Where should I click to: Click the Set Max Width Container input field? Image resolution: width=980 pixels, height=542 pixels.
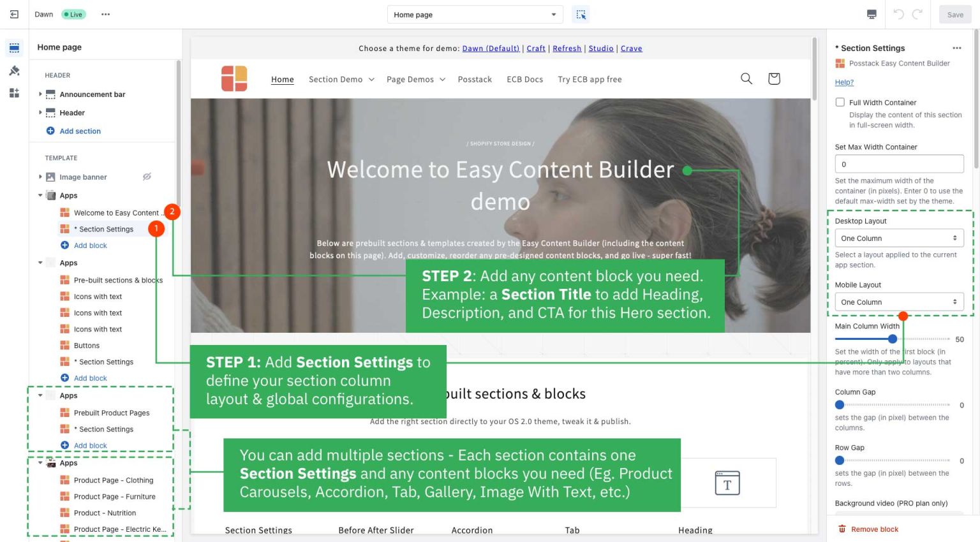(x=898, y=163)
